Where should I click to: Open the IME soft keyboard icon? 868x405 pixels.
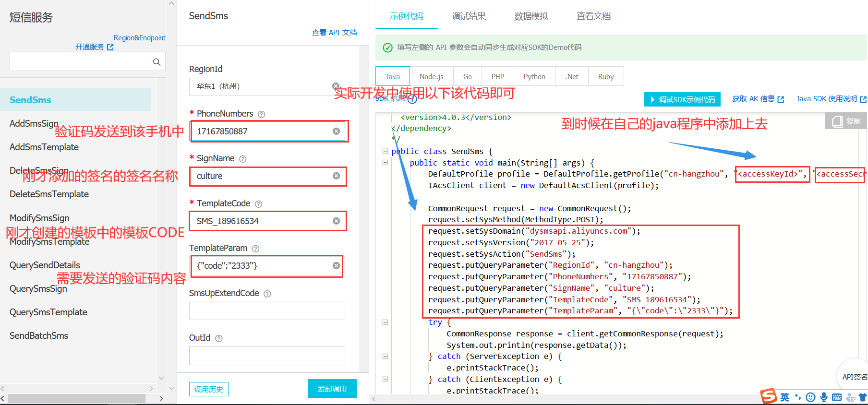pos(837,397)
